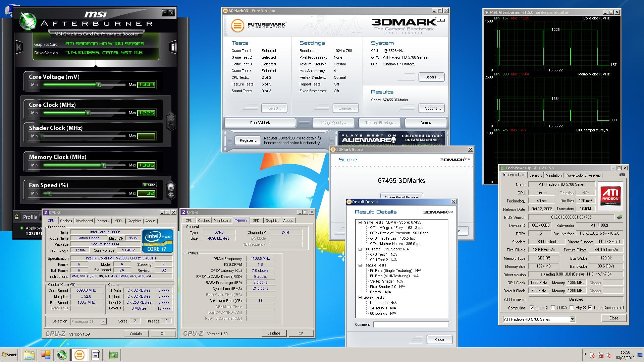Open Afterburner Kombustor (K button)
This screenshot has width=644, height=362.
pos(19,47)
